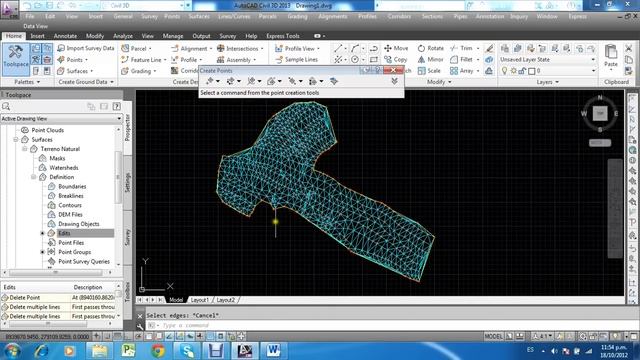Screen dimensions: 640x360
Task: Toggle the layer lock padlock icon
Action: coord(522,71)
